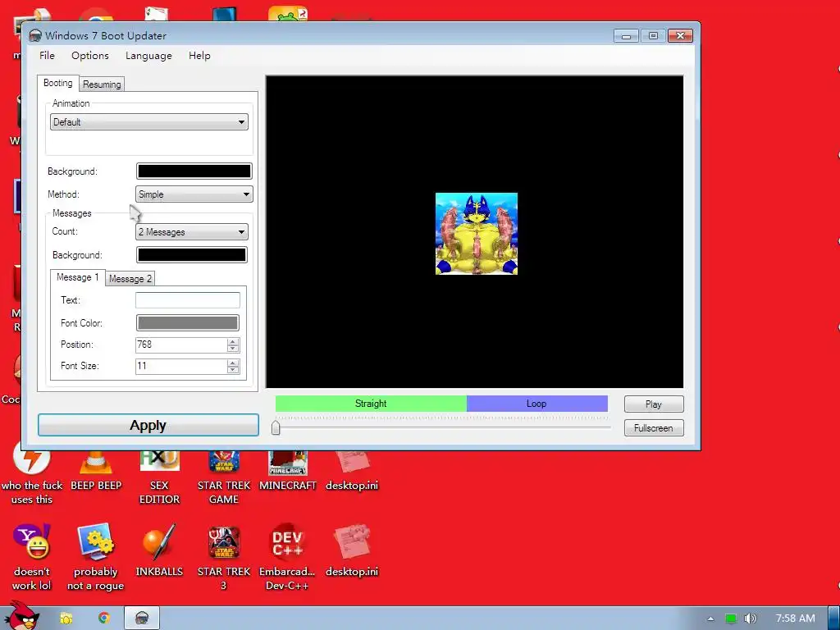The image size is (840, 630).
Task: Minimize the Boot Updater window
Action: tap(626, 36)
